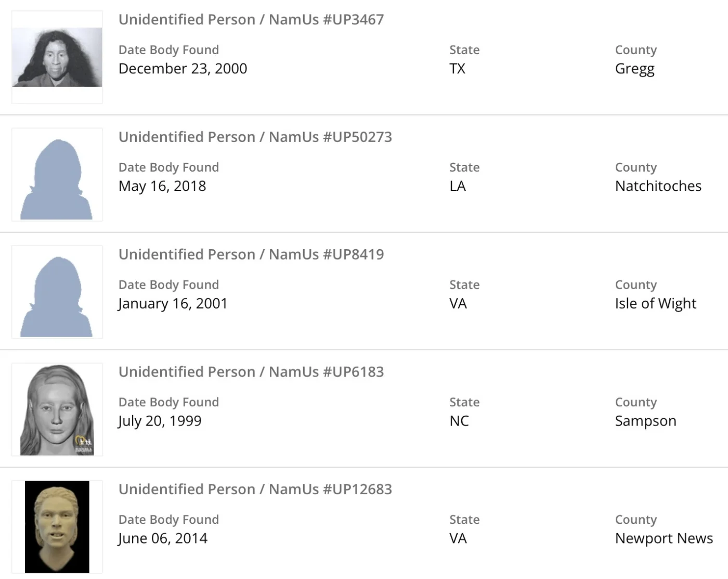
Task: Select the placeholder silhouette for case UP8419
Action: [57, 292]
